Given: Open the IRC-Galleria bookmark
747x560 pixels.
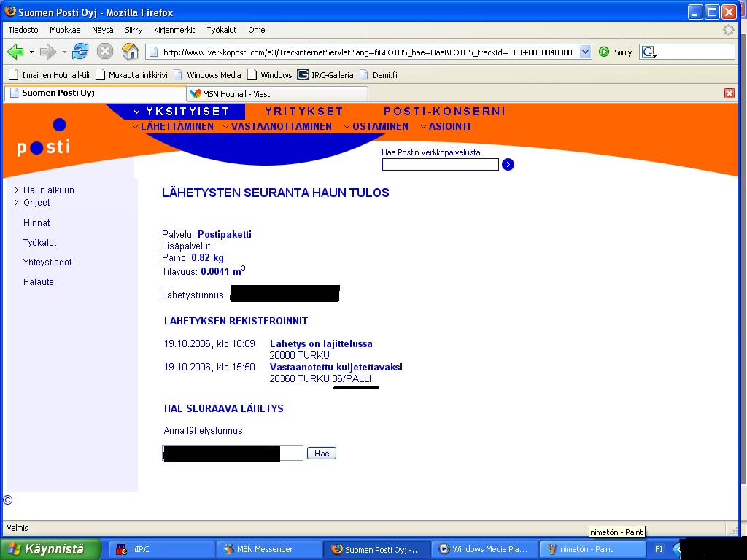Looking at the screenshot, I should pyautogui.click(x=325, y=74).
